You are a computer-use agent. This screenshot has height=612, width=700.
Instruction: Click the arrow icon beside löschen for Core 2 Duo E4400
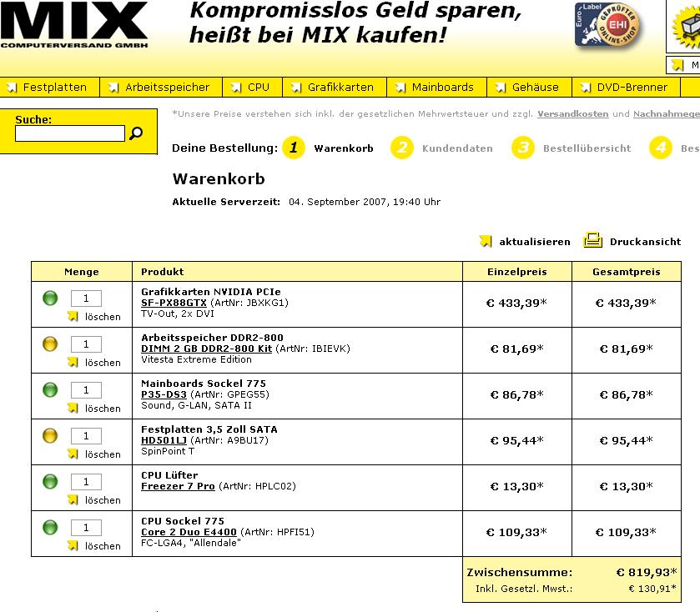73,545
